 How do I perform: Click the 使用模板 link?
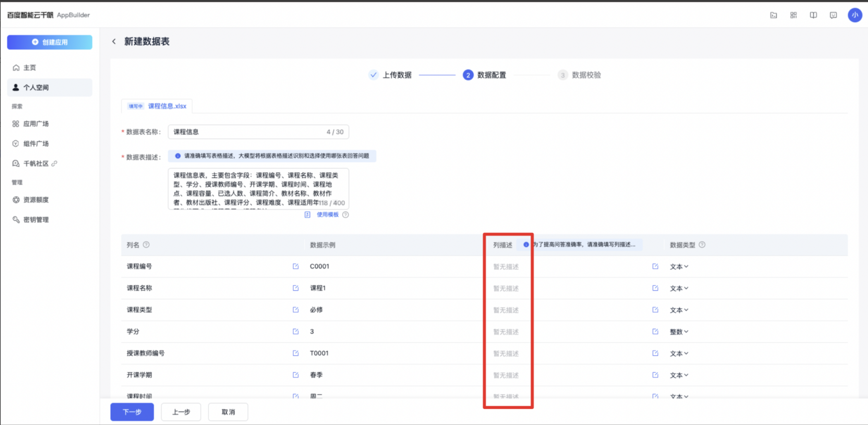(327, 215)
